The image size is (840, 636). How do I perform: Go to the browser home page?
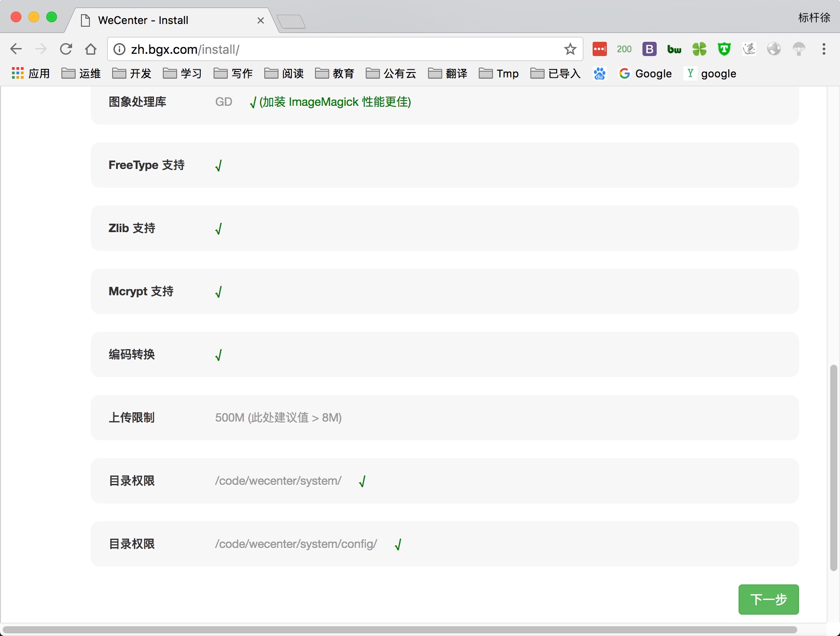(x=91, y=49)
